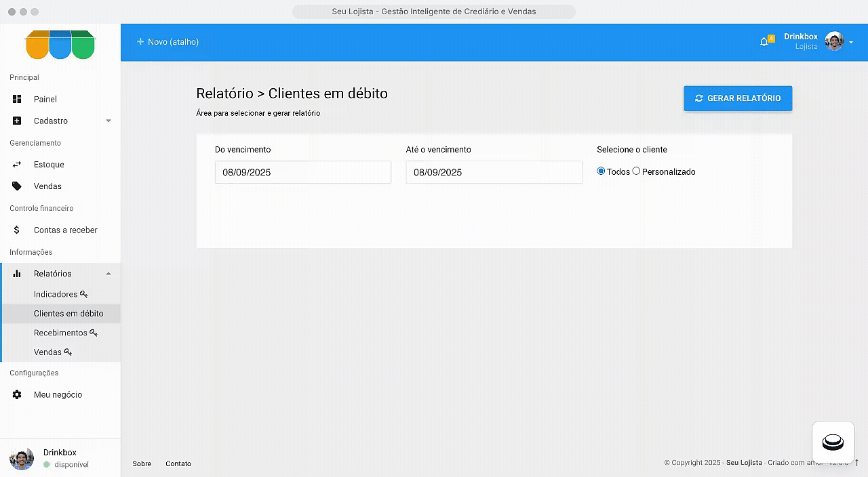Click the Novo (atalho) button
868x477 pixels.
coord(167,42)
